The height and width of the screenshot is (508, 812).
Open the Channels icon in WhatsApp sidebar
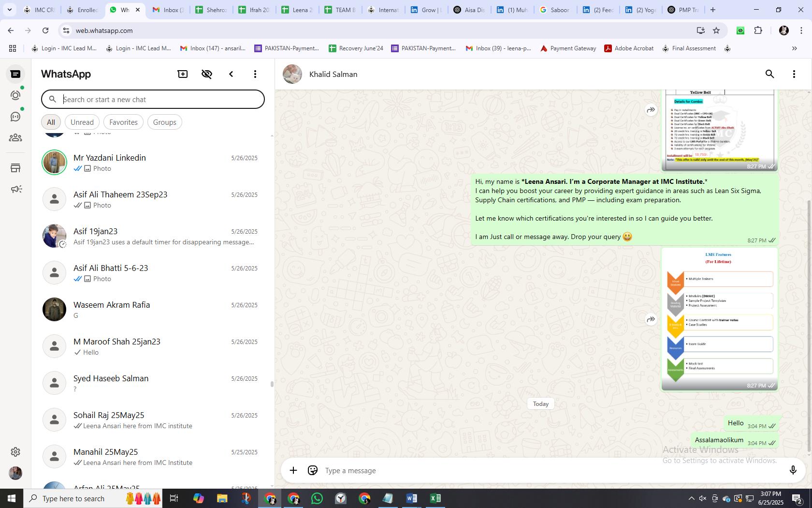(15, 117)
